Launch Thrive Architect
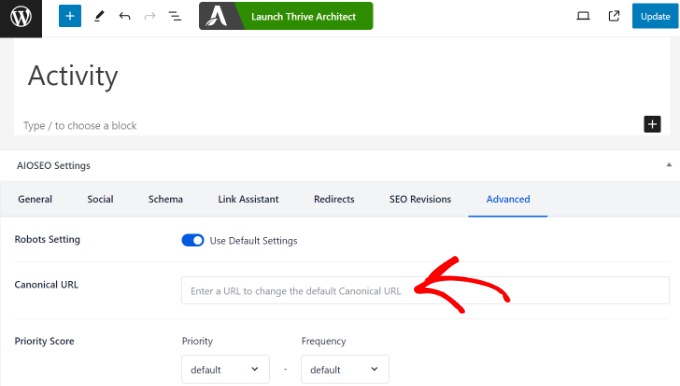This screenshot has width=680, height=386. 286,16
